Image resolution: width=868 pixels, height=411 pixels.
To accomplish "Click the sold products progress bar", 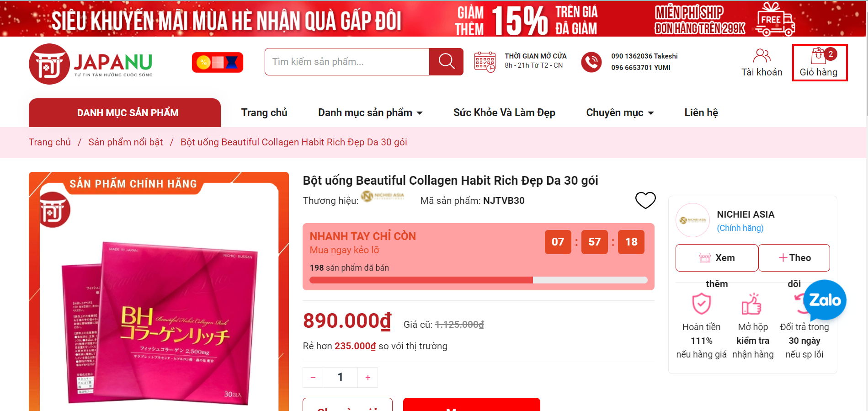I will click(479, 280).
